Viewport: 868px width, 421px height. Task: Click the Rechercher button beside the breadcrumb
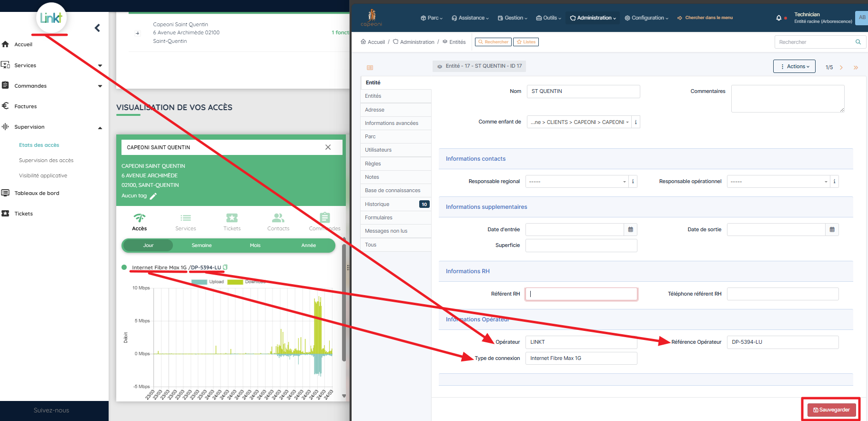click(493, 42)
